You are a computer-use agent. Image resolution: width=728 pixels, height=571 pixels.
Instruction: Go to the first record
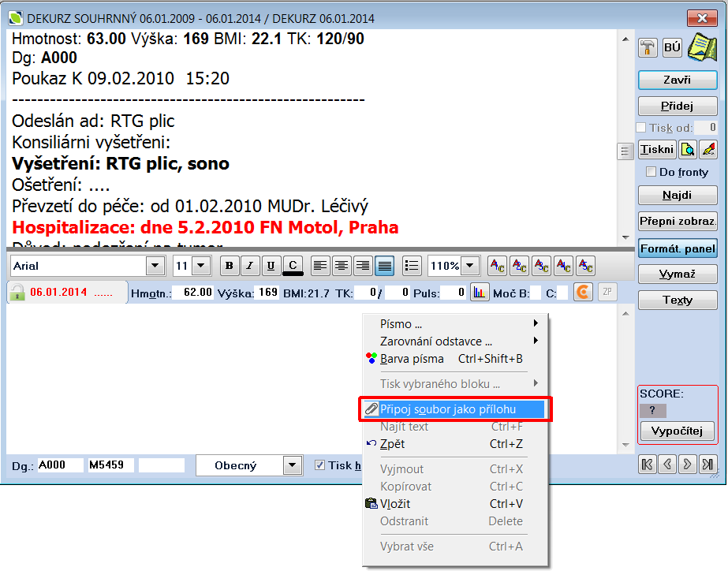pos(648,465)
